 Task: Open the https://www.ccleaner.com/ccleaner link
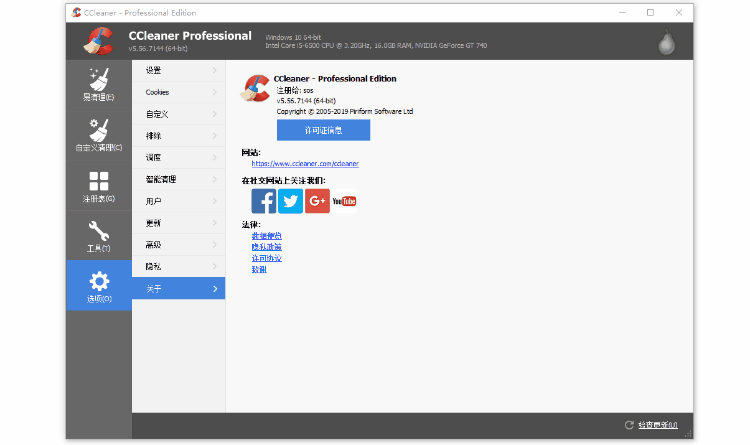[x=305, y=164]
